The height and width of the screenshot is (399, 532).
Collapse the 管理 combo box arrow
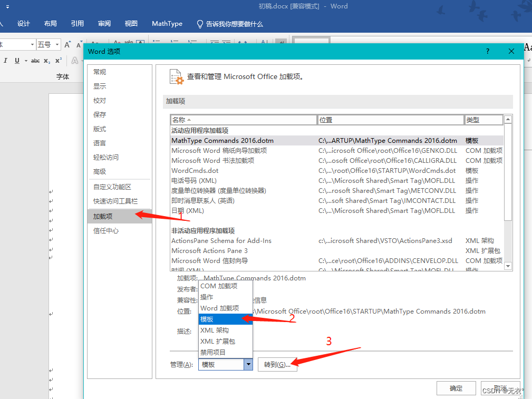tap(248, 364)
